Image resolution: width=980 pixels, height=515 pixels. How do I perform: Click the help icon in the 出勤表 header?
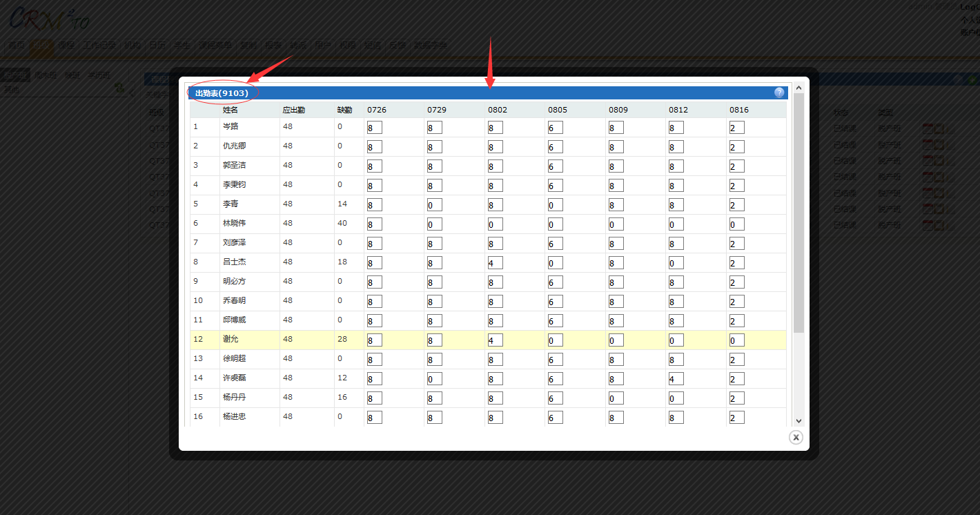[x=779, y=93]
